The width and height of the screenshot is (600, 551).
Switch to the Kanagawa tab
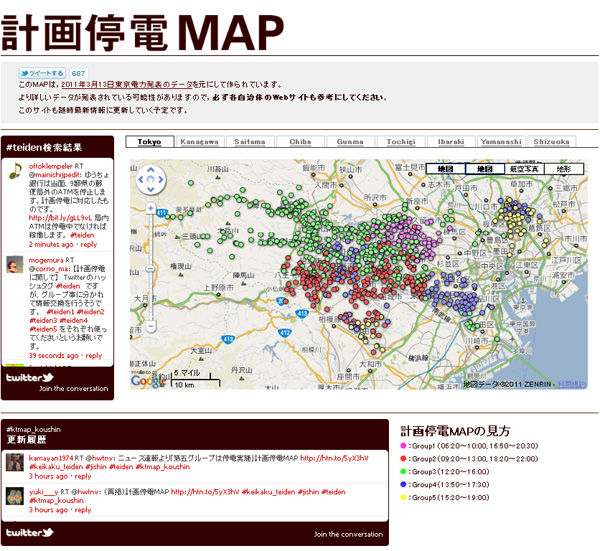tap(199, 142)
